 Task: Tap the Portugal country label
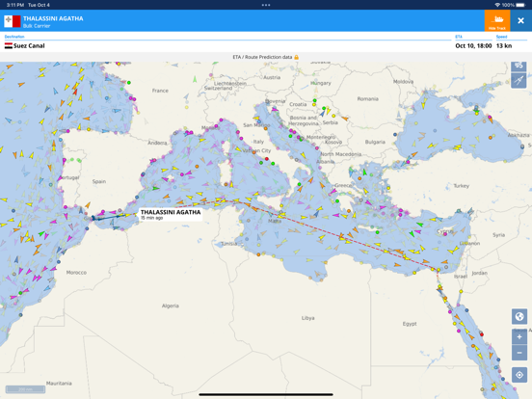click(x=70, y=177)
